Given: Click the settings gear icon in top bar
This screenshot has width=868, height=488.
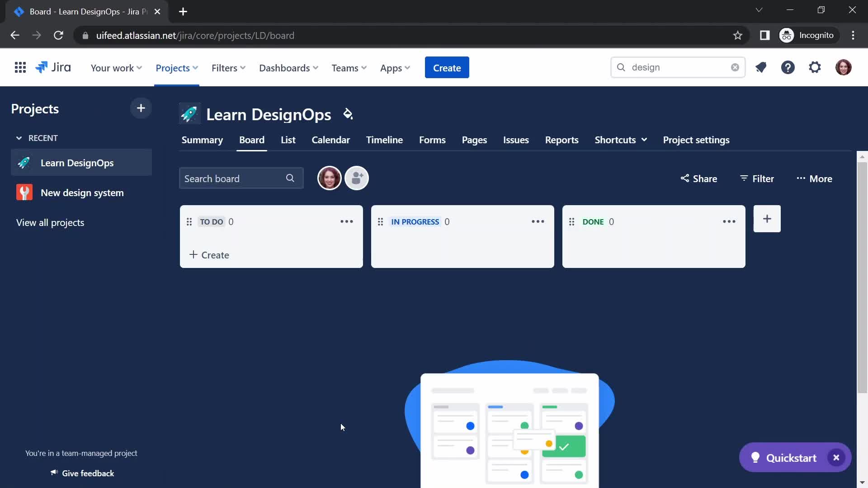Looking at the screenshot, I should click(x=814, y=67).
